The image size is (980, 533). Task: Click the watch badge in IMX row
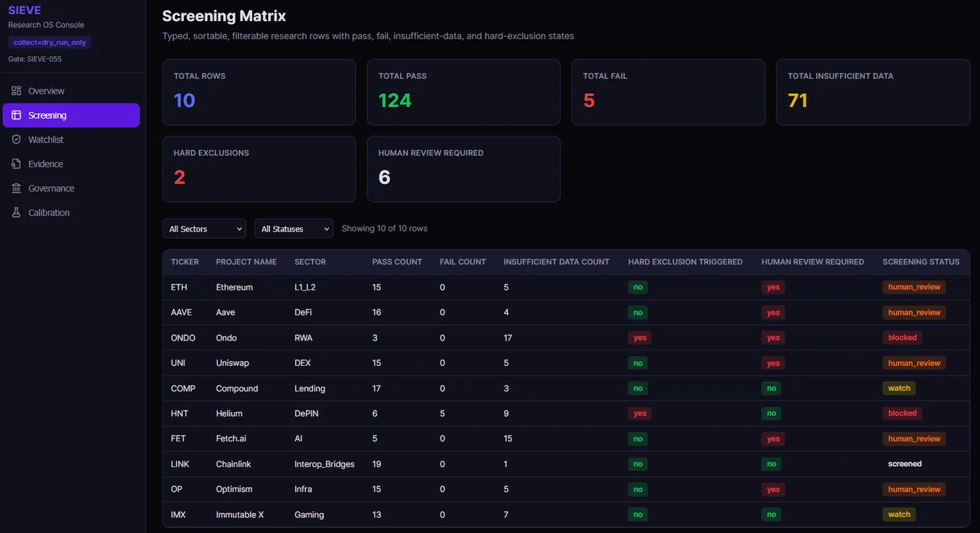pos(899,514)
